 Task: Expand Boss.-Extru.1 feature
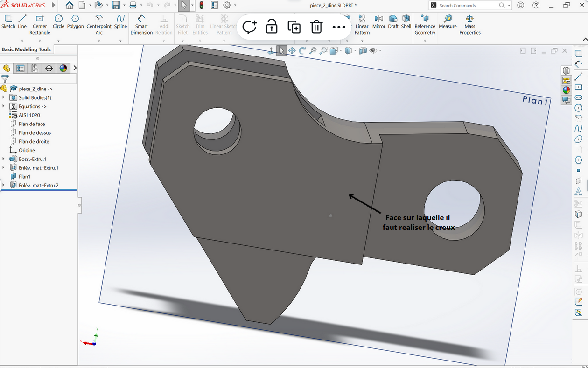(4, 159)
